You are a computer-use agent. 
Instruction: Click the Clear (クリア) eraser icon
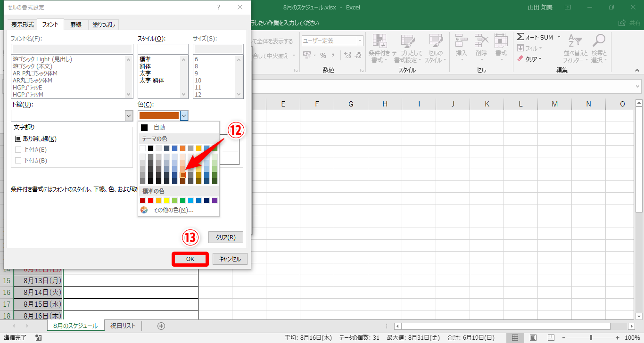click(520, 59)
